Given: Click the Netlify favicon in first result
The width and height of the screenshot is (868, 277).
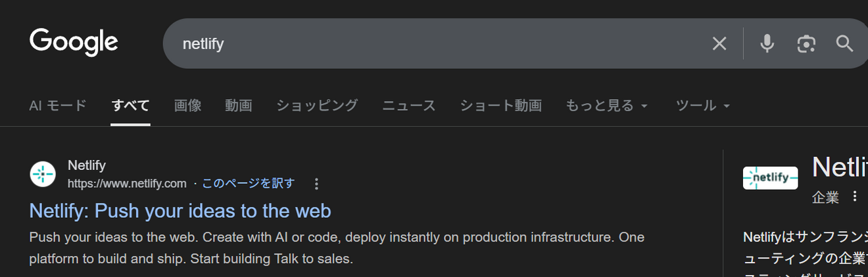Looking at the screenshot, I should (x=43, y=174).
